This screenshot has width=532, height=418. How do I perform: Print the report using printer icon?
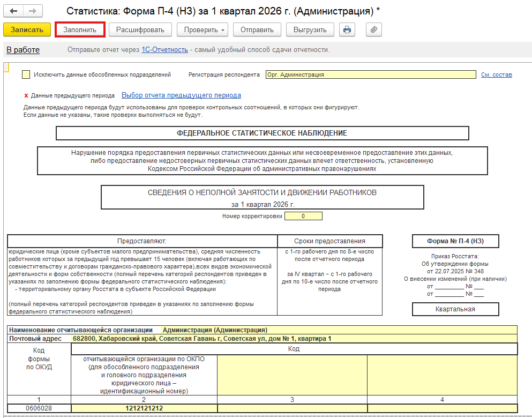347,29
